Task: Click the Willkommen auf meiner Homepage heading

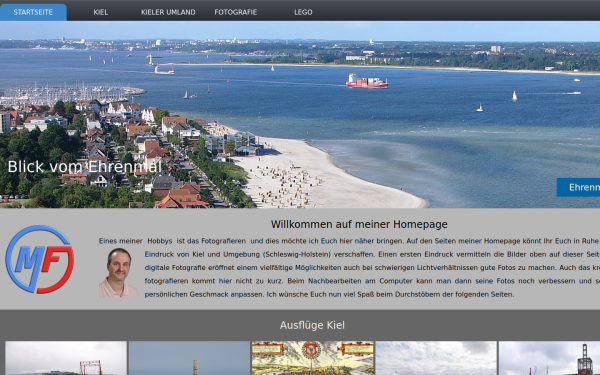Action: [x=359, y=224]
